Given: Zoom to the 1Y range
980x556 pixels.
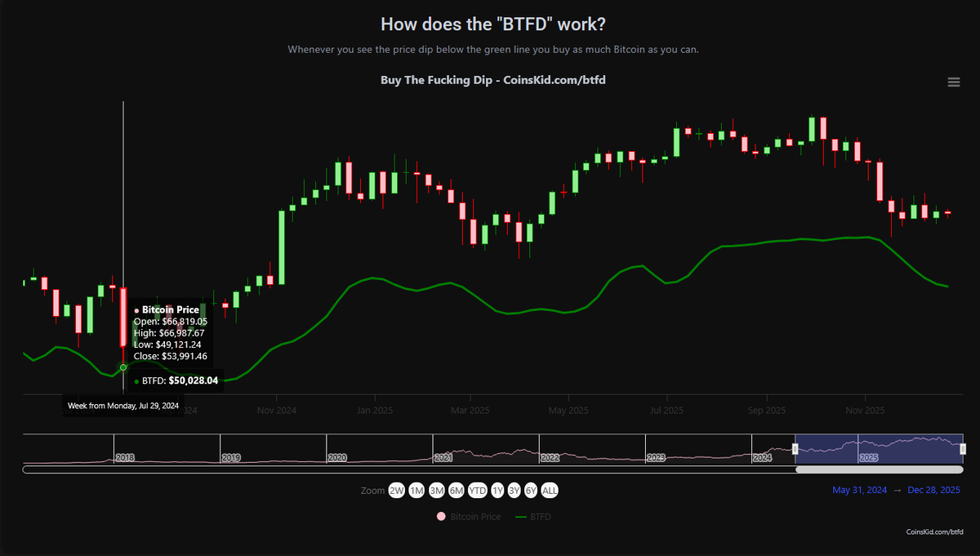Looking at the screenshot, I should click(x=497, y=491).
